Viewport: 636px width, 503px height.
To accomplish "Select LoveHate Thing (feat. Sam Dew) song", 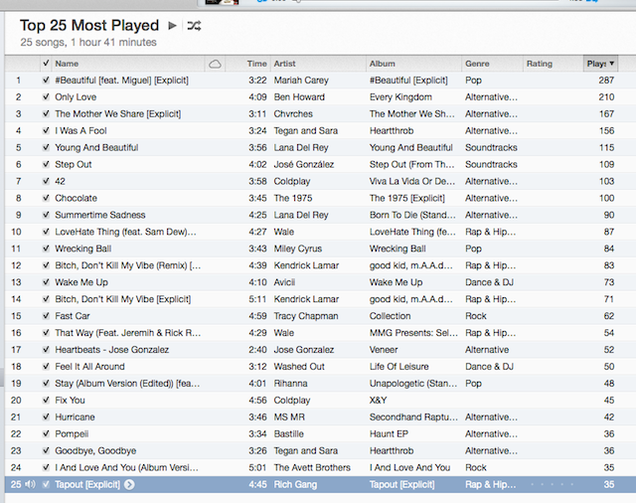I will pos(126,232).
